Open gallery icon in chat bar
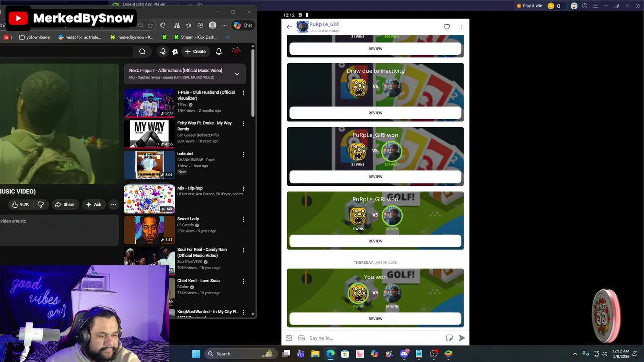The image size is (644, 362). click(289, 338)
